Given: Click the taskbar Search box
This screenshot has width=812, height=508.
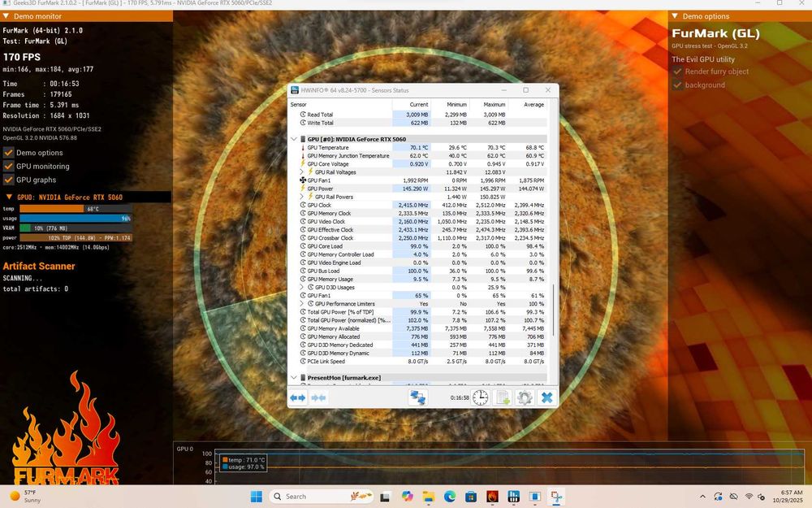Looking at the screenshot, I should [x=321, y=497].
